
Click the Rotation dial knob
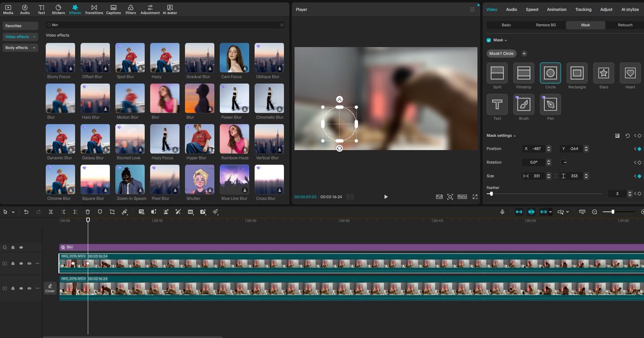564,163
